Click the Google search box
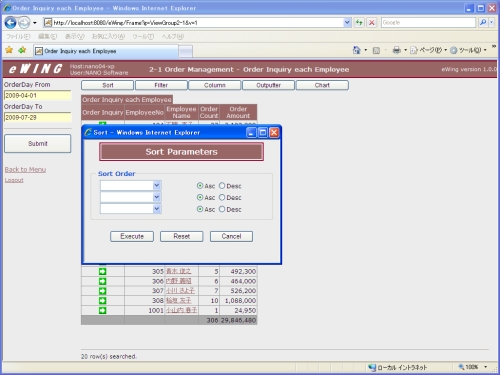The image size is (500, 375). pyautogui.click(x=428, y=23)
